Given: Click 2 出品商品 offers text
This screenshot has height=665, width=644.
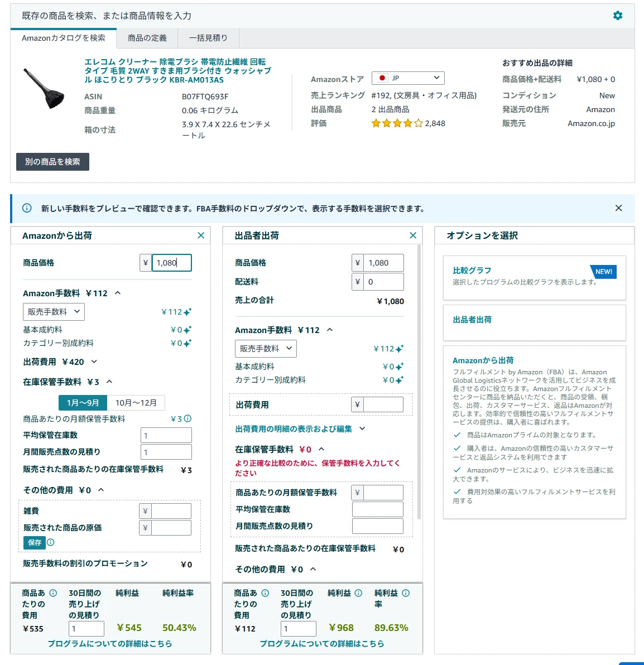Looking at the screenshot, I should coord(390,109).
